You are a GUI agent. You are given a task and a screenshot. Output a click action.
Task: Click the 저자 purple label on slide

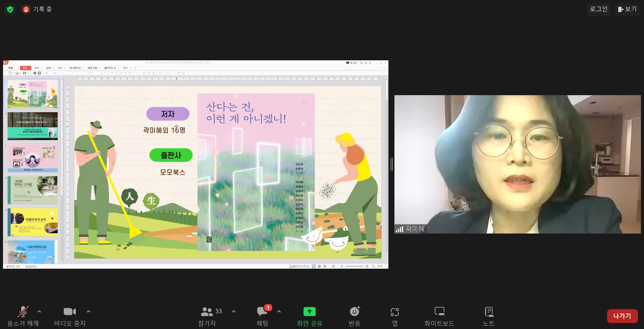(168, 114)
